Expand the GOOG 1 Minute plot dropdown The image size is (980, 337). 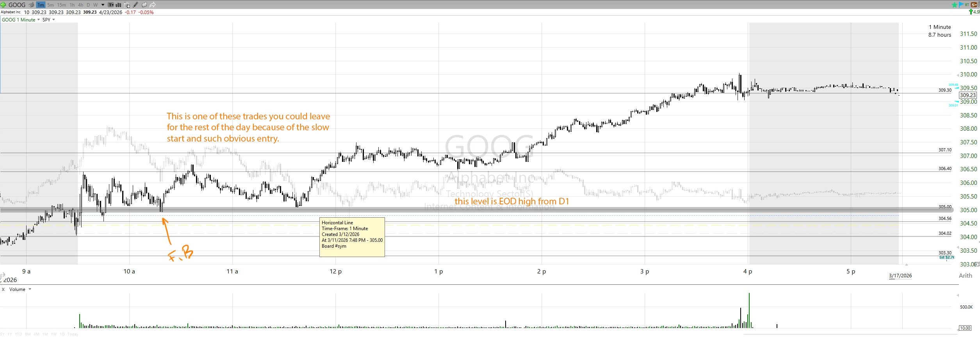click(38, 20)
